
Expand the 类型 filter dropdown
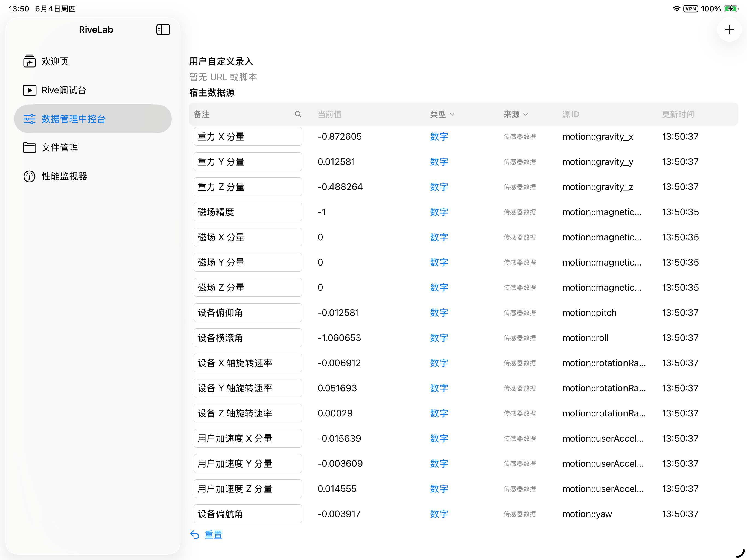442,114
